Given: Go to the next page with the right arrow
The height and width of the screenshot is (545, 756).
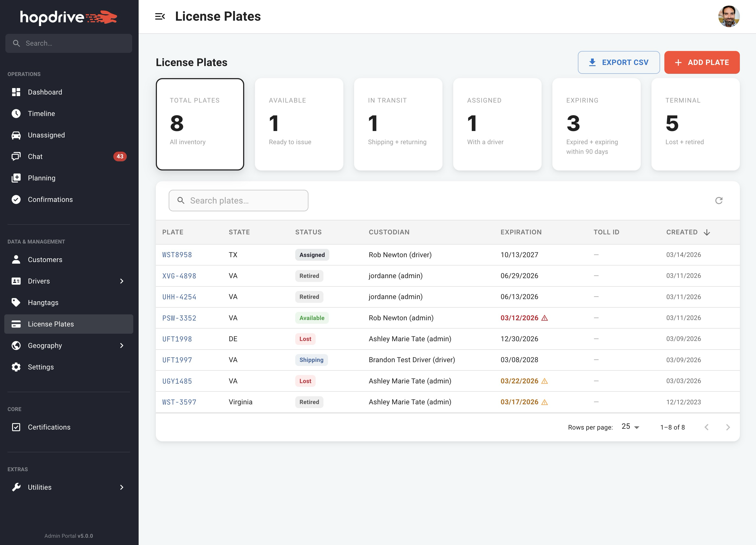Looking at the screenshot, I should click(728, 427).
